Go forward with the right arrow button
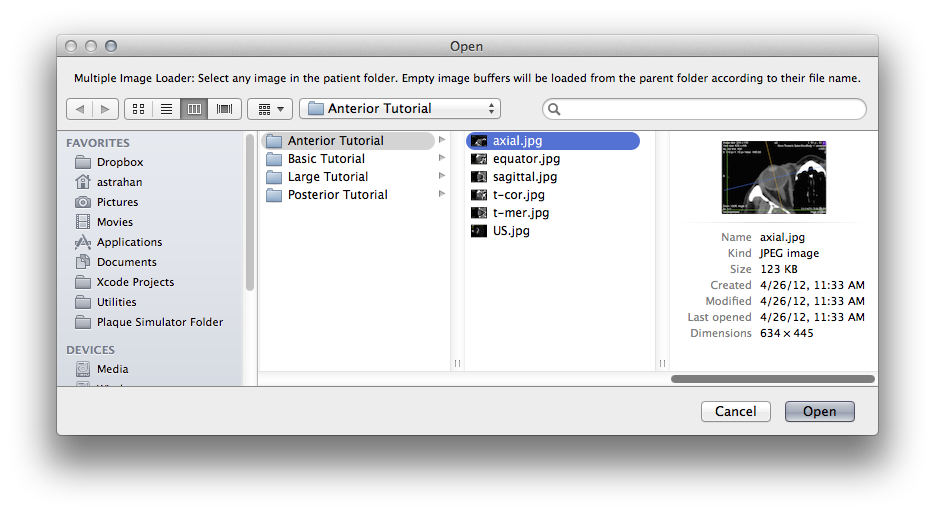This screenshot has height=514, width=935. tap(106, 109)
